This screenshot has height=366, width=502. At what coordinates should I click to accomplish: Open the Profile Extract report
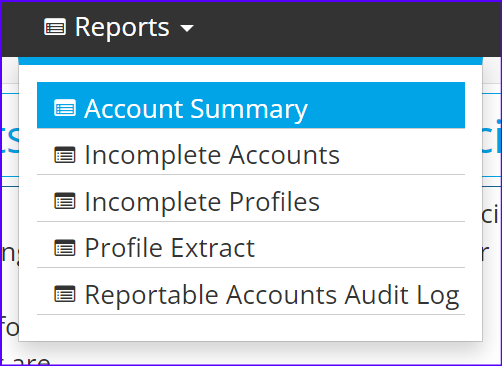pyautogui.click(x=251, y=245)
